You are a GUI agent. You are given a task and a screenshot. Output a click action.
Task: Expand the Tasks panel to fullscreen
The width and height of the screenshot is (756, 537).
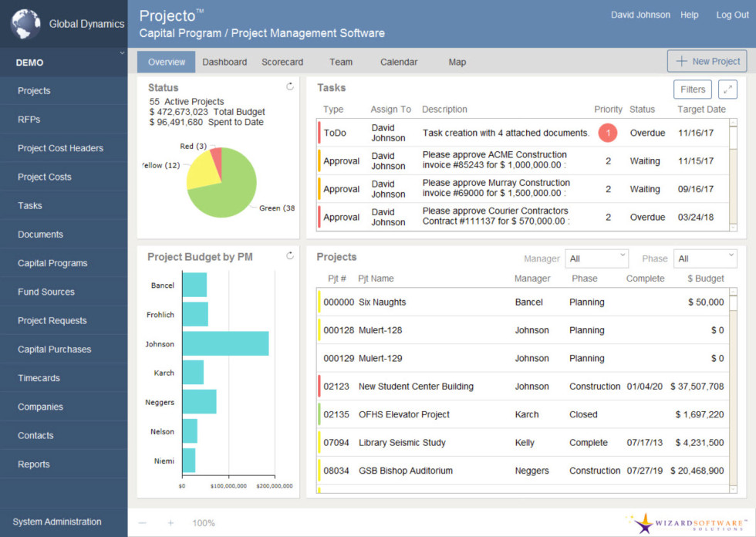tap(727, 89)
